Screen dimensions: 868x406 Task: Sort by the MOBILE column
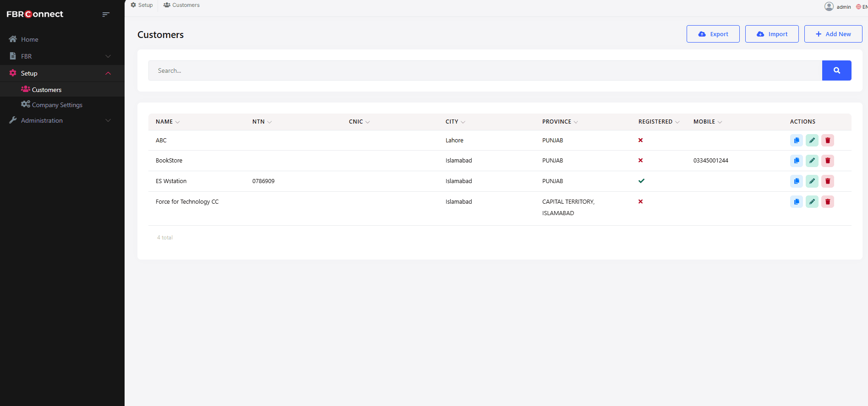[708, 122]
